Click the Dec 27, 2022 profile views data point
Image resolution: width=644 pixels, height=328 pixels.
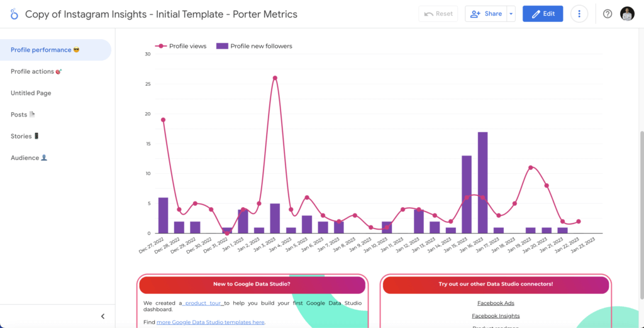click(163, 120)
